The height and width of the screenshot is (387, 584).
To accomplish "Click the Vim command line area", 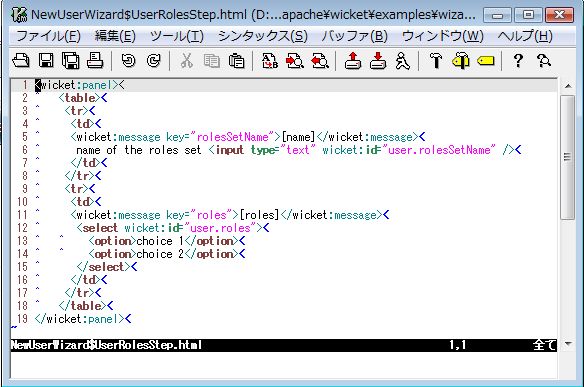I will point(284,364).
